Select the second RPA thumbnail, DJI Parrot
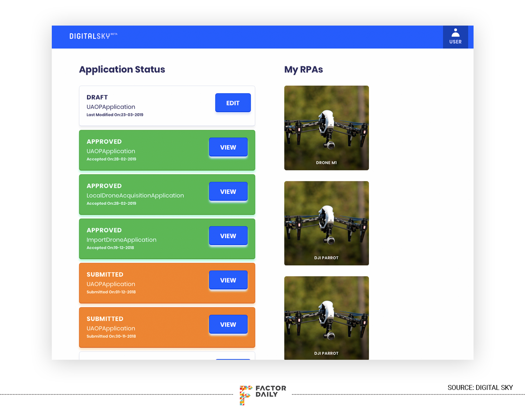Image resolution: width=525 pixels, height=420 pixels. coord(326,223)
